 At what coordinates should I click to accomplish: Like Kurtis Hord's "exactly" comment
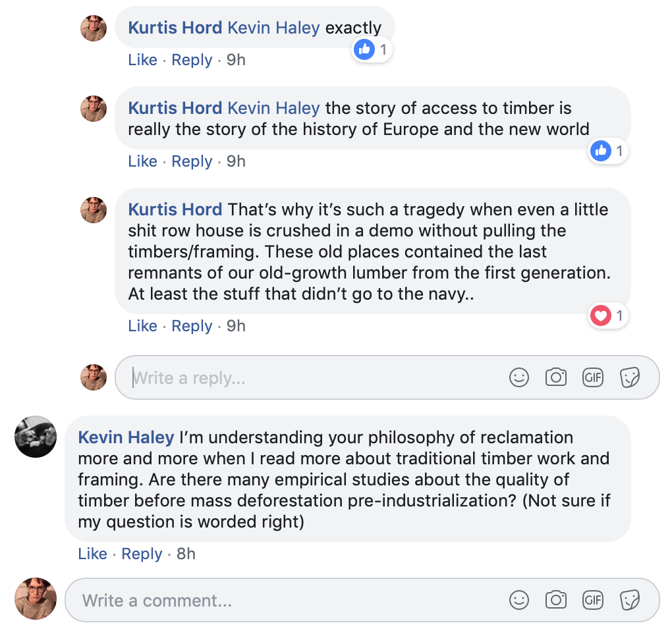click(x=142, y=60)
